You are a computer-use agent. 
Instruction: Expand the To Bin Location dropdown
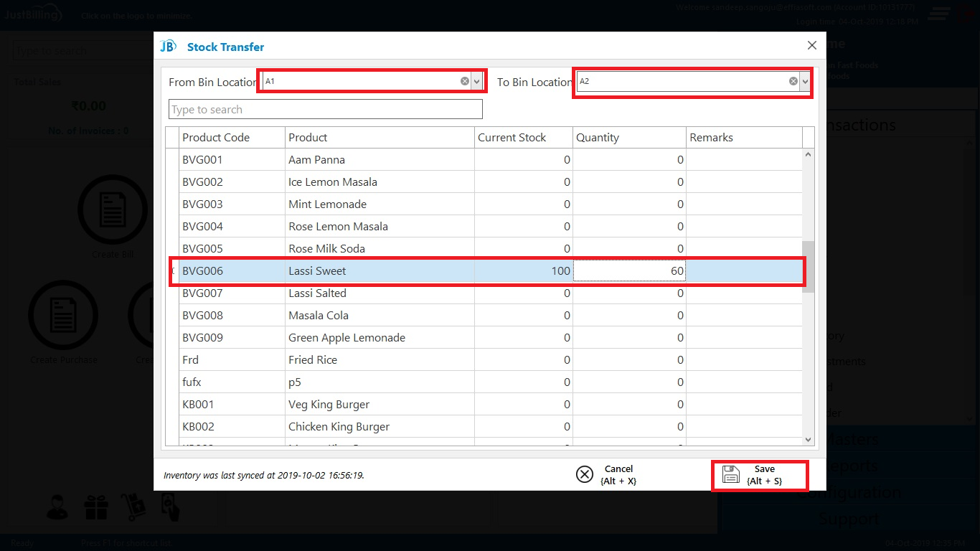point(805,82)
